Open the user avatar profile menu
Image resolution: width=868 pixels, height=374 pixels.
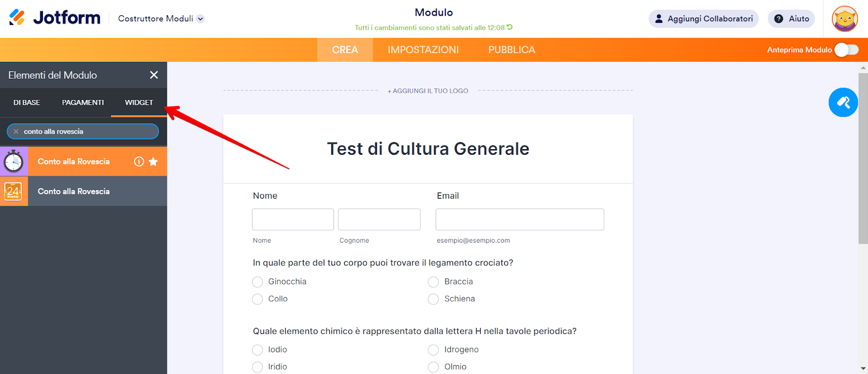845,19
